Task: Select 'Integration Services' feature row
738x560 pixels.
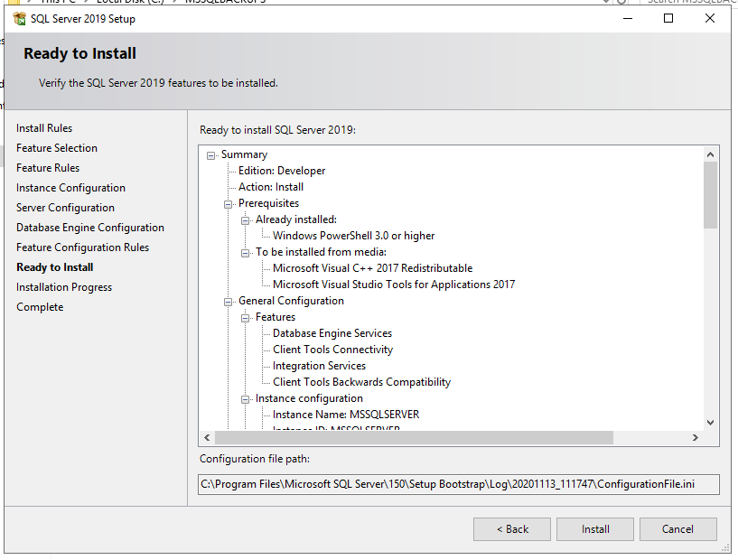Action: tap(319, 366)
